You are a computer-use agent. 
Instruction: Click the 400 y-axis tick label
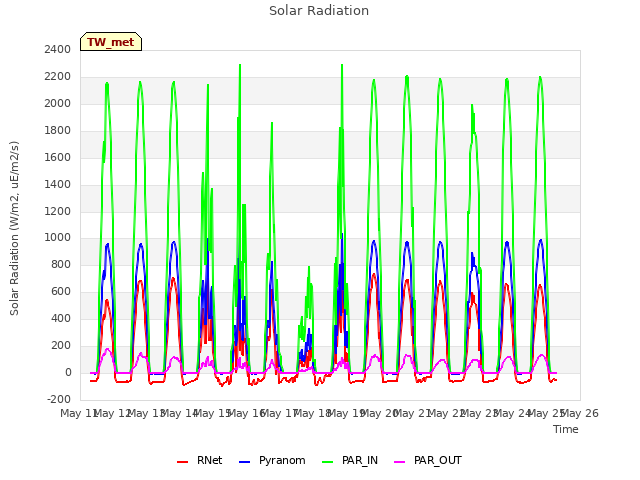(61, 318)
